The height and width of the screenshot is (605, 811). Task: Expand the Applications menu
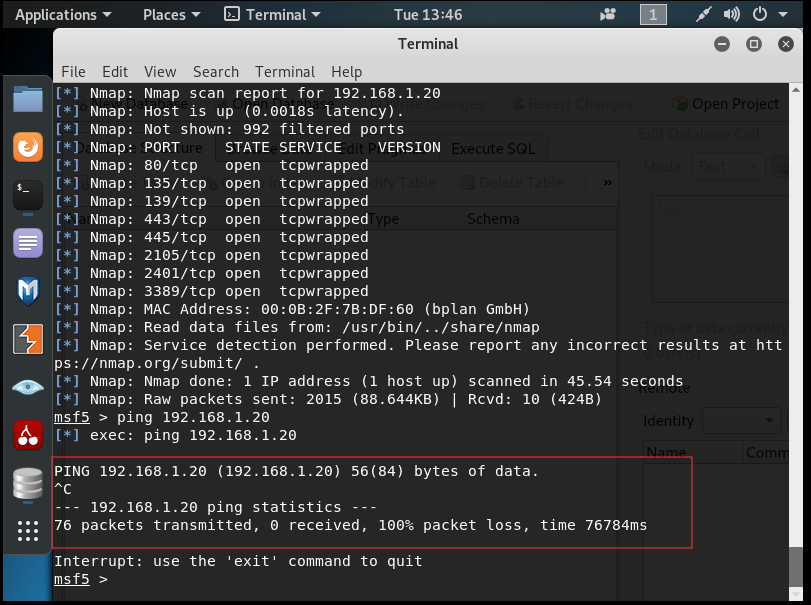tap(62, 15)
